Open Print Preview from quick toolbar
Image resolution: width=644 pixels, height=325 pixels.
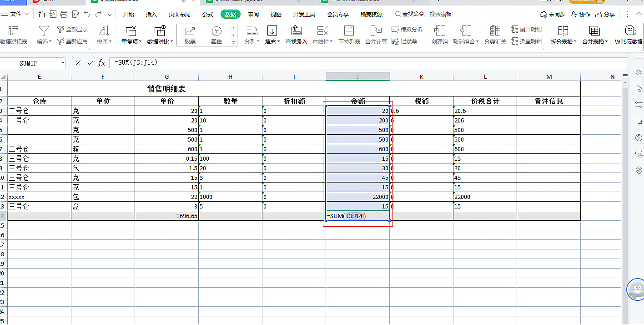[x=75, y=15]
